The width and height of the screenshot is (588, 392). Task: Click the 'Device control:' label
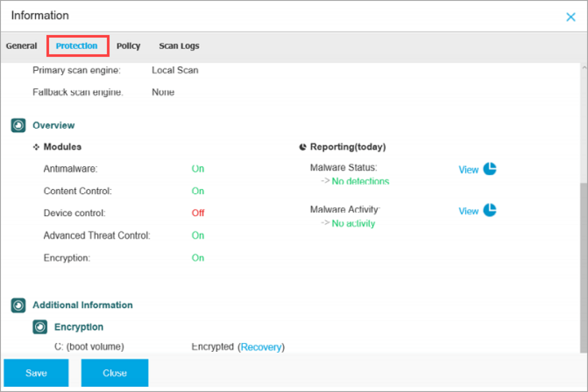pyautogui.click(x=75, y=213)
